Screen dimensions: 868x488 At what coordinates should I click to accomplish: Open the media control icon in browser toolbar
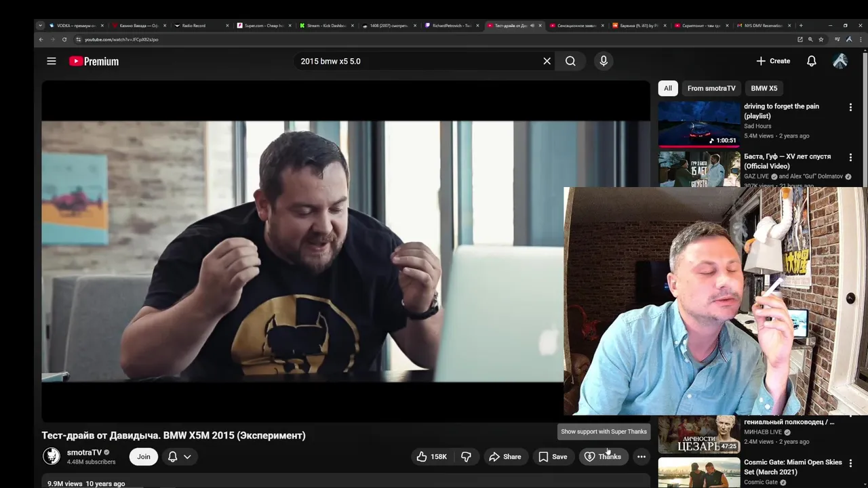click(x=837, y=39)
